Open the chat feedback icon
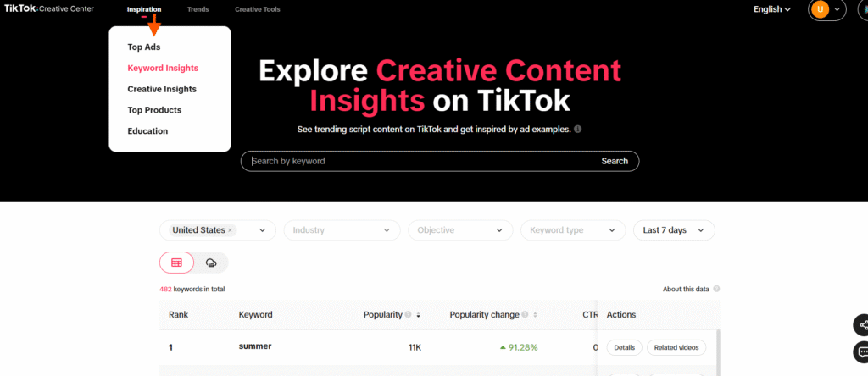Image resolution: width=868 pixels, height=376 pixels. click(863, 351)
